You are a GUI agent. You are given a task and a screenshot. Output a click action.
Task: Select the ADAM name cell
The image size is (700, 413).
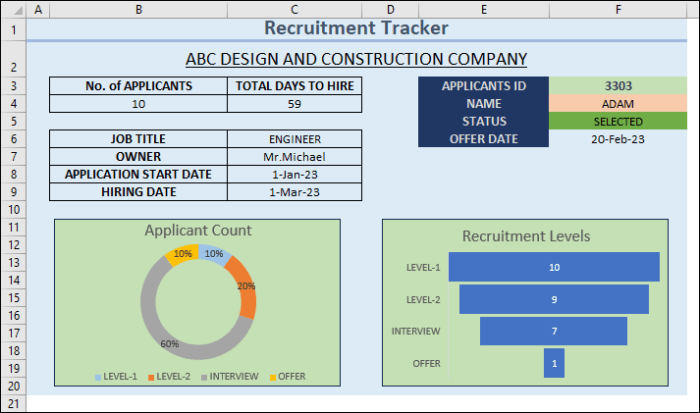pyautogui.click(x=618, y=104)
